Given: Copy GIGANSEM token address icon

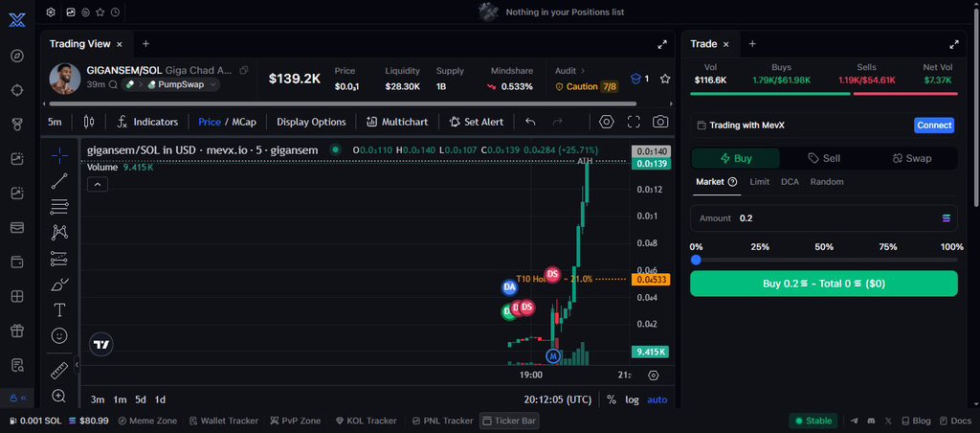Looking at the screenshot, I should click(x=244, y=70).
